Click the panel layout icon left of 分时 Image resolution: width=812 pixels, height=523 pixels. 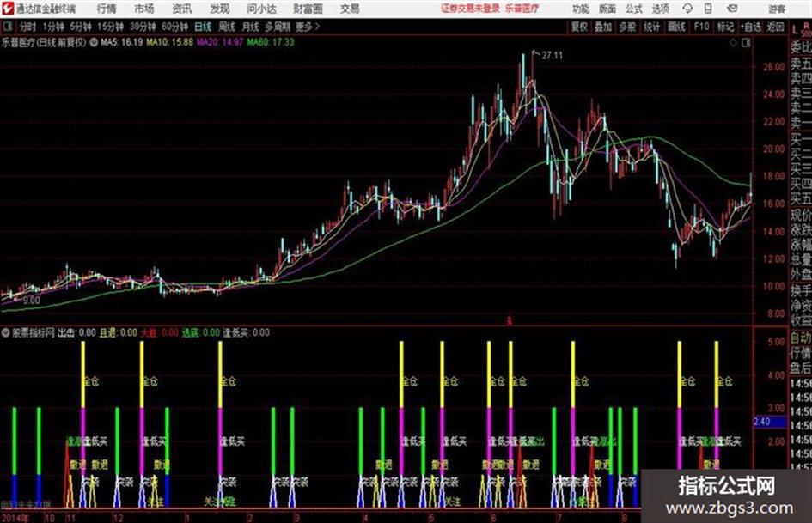7,27
